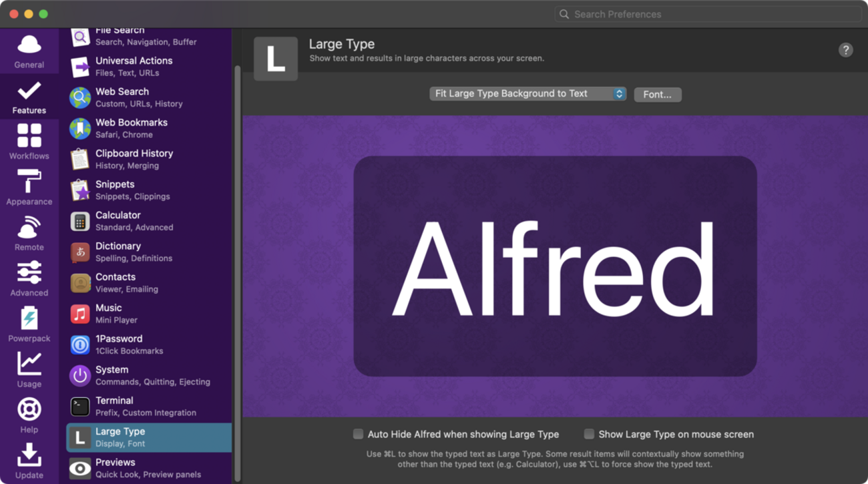Click the Dictionary feature icon
Viewport: 868px width, 484px height.
[x=80, y=252]
